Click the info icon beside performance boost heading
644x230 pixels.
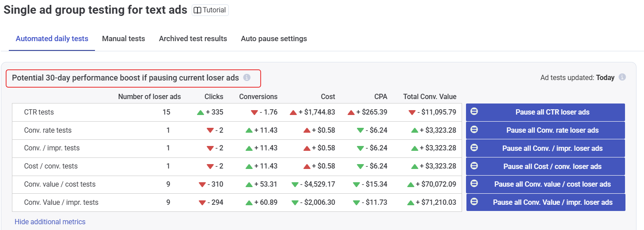click(x=247, y=78)
